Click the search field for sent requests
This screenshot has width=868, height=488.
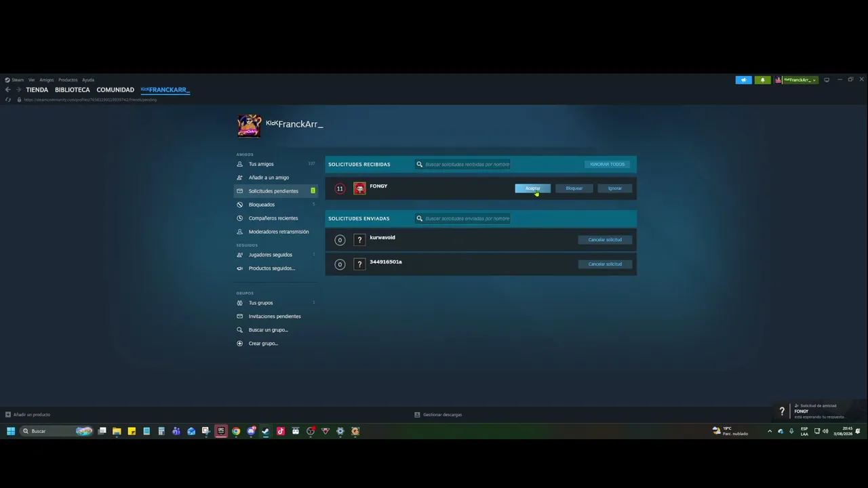[463, 218]
